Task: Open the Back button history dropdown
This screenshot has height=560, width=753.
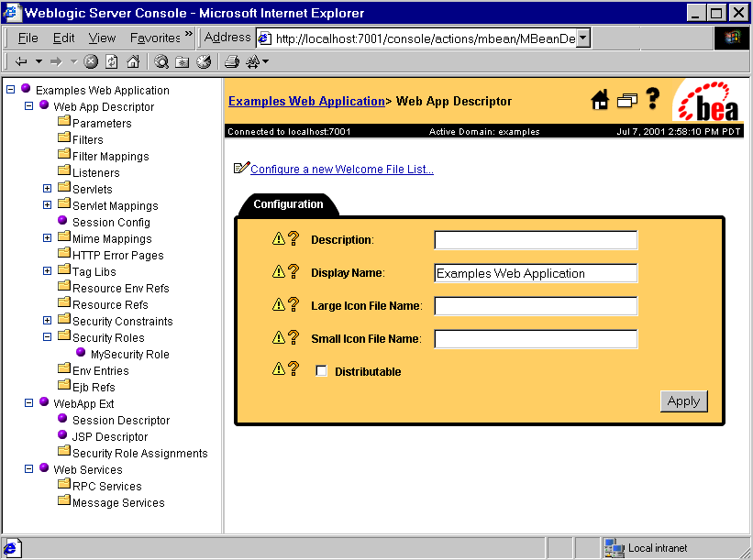Action: 39,61
